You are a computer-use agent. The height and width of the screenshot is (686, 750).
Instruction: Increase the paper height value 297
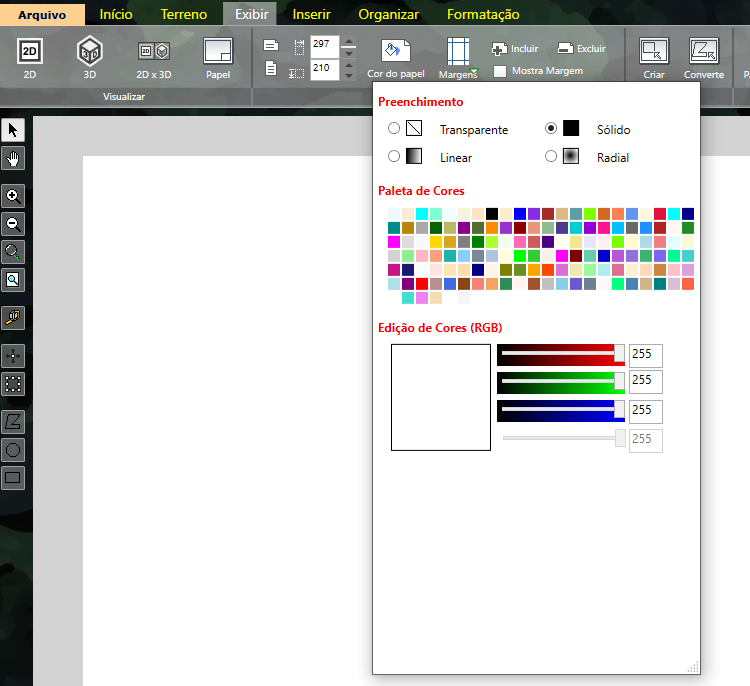click(349, 40)
